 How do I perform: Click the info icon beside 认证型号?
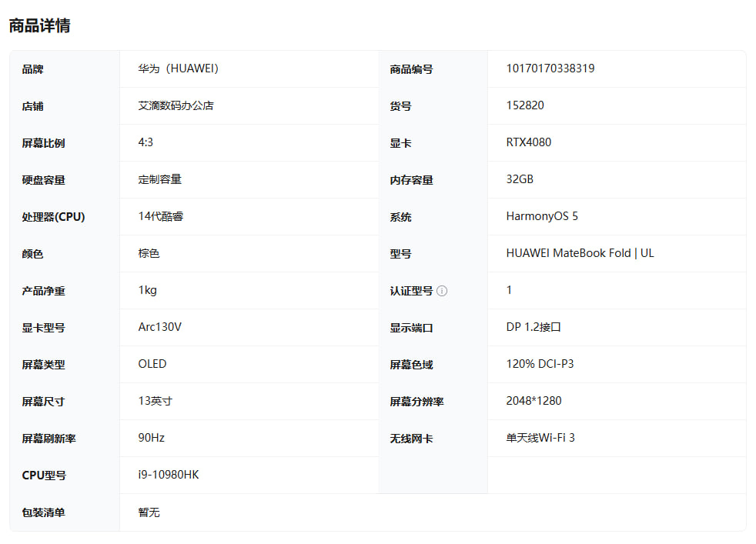pyautogui.click(x=442, y=291)
